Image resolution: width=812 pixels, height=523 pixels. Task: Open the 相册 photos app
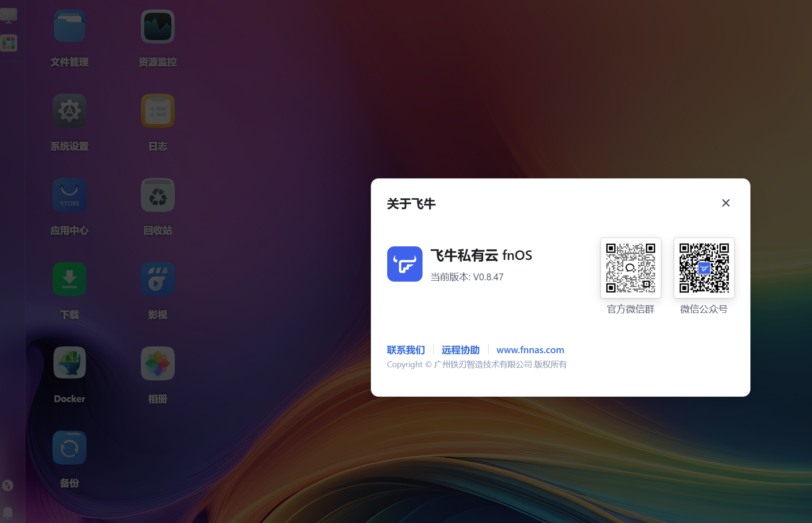pos(158,364)
